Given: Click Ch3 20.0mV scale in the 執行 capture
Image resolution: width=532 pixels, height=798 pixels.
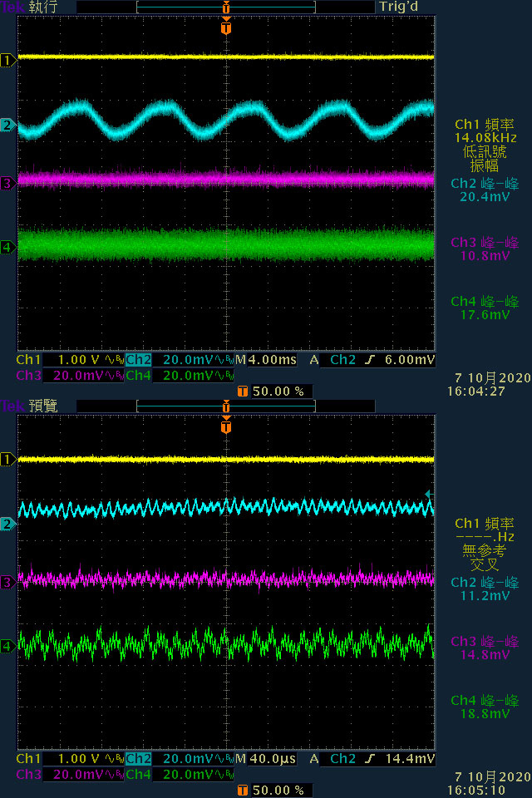Looking at the screenshot, I should click(70, 376).
